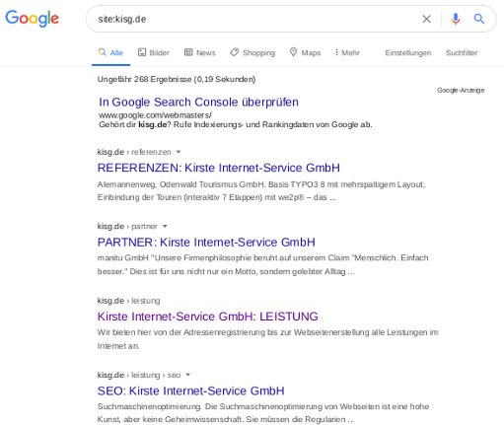This screenshot has height=425, width=504.
Task: Open SEO: Kirste Internet-Service GmbH result
Action: click(x=190, y=390)
